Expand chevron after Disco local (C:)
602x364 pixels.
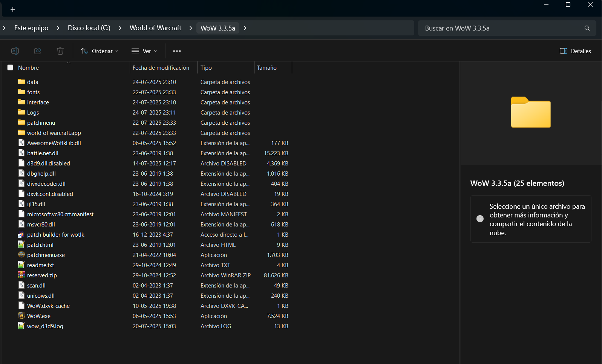tap(120, 28)
